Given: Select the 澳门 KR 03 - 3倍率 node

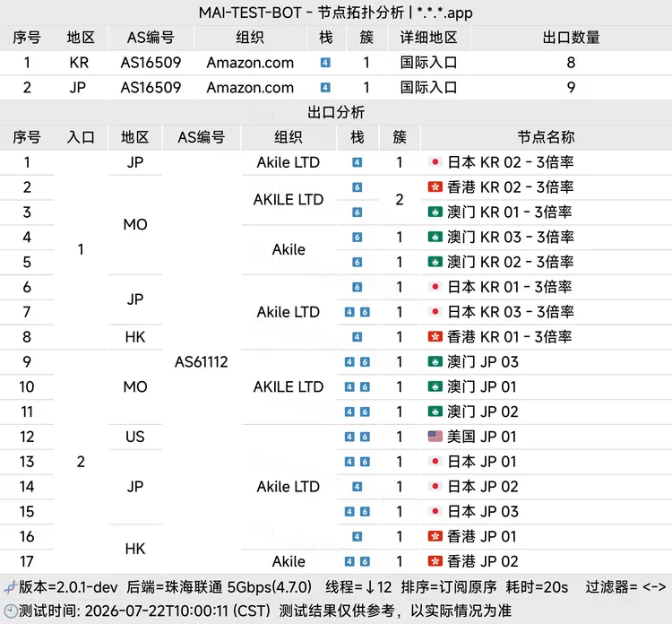Looking at the screenshot, I should 511,237.
